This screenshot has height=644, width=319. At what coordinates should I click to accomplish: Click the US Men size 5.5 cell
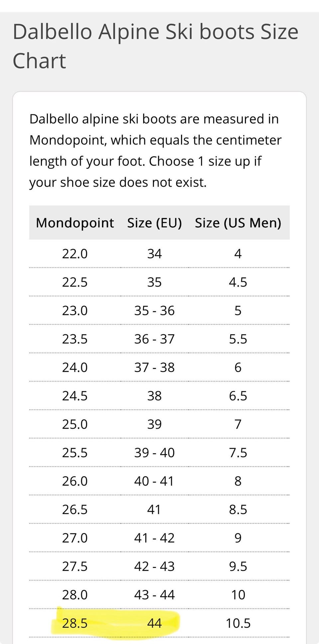(x=238, y=339)
